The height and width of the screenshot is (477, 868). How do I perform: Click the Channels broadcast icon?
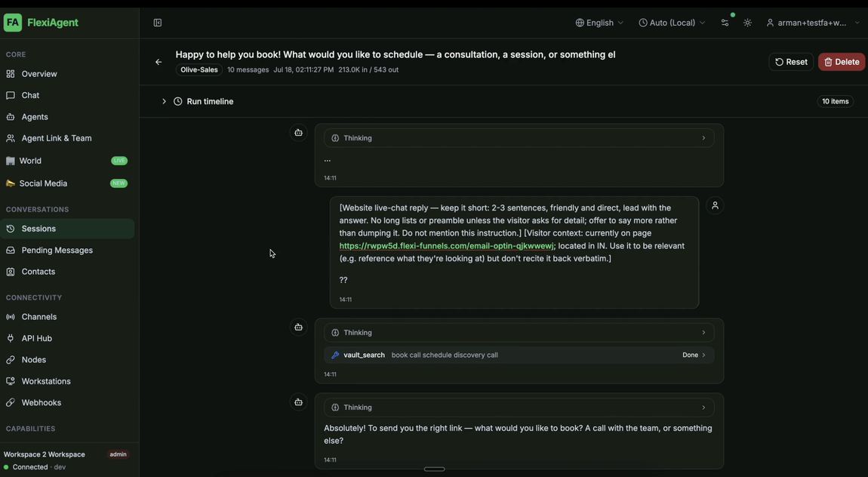(11, 316)
